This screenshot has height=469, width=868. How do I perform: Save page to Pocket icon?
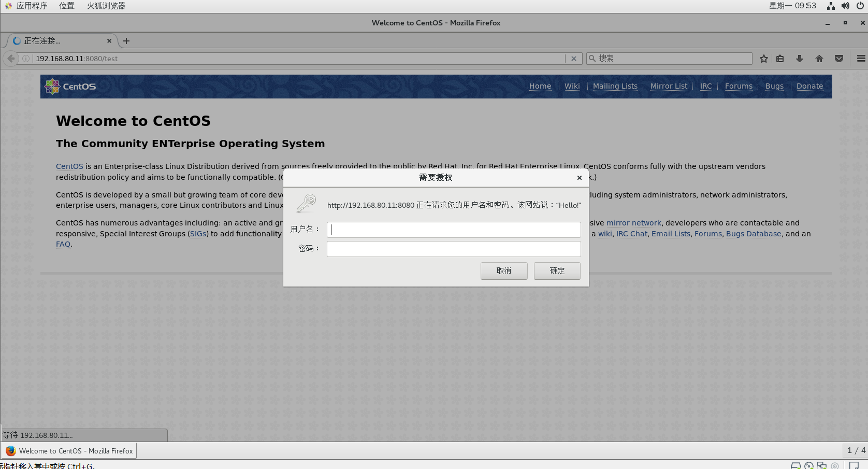839,59
